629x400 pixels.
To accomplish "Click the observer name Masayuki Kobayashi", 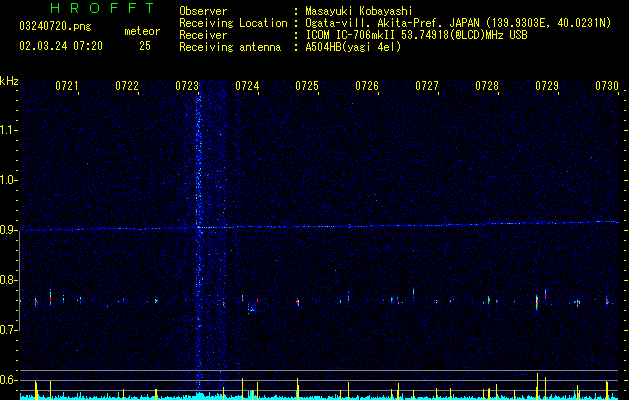I will pyautogui.click(x=359, y=11).
